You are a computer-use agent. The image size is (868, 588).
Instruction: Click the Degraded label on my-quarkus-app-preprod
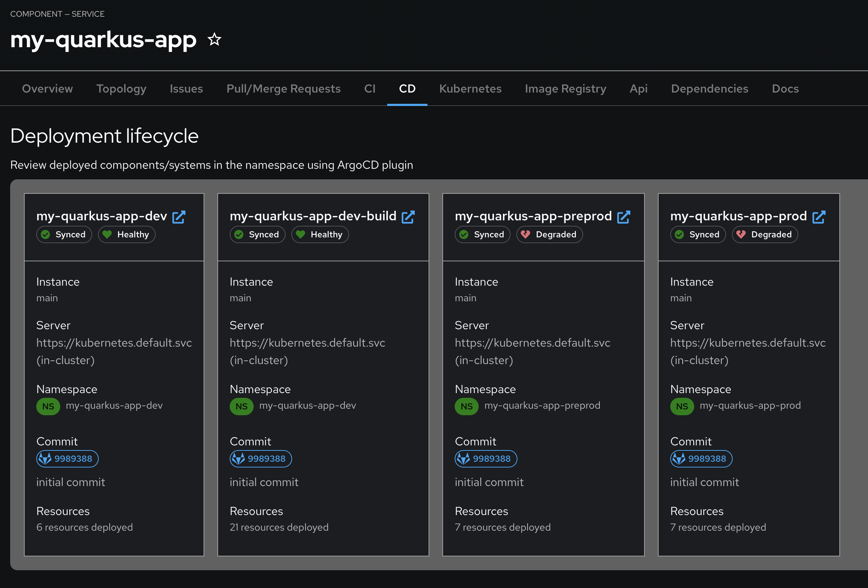click(x=556, y=234)
